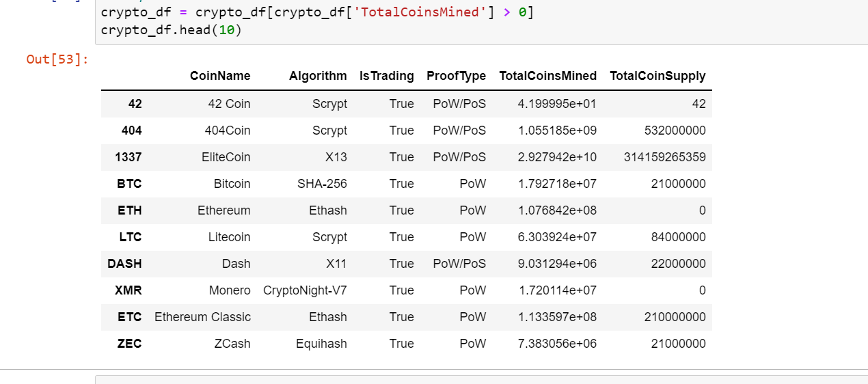Click the 'Ethash' cell in the ETH row
This screenshot has height=384, width=868.
coord(327,210)
